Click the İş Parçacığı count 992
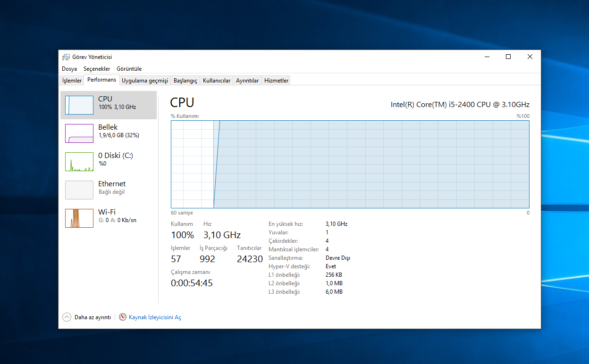Viewport: 589px width, 364px height. [207, 259]
